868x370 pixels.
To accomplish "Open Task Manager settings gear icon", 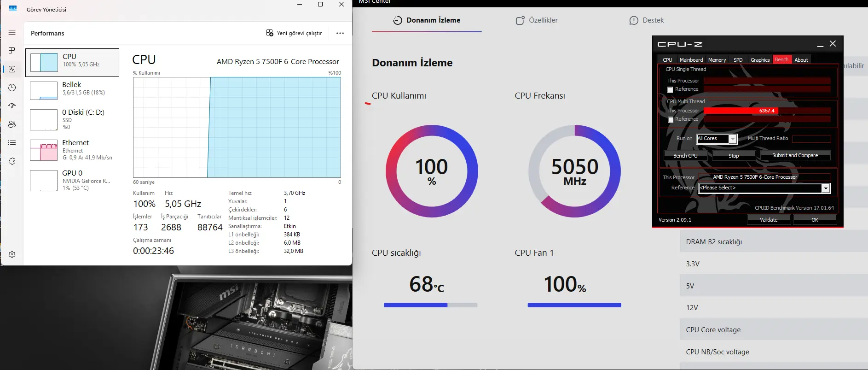I will pyautogui.click(x=12, y=254).
